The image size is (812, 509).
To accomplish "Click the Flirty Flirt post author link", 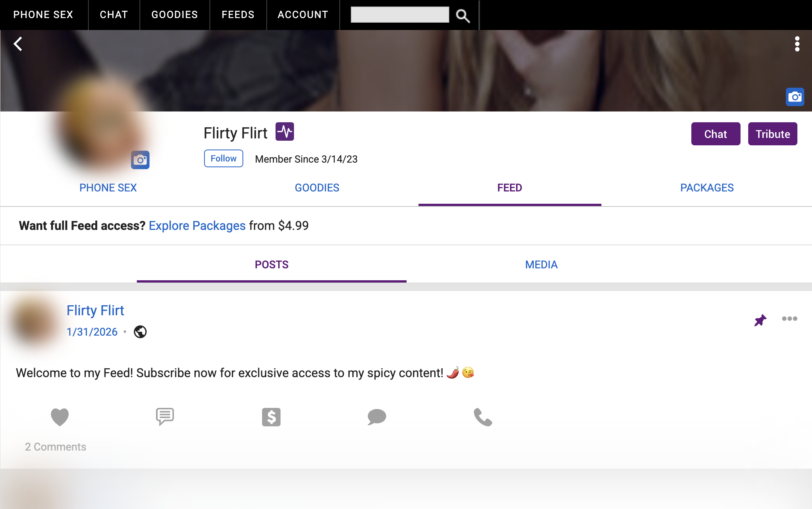I will click(95, 310).
